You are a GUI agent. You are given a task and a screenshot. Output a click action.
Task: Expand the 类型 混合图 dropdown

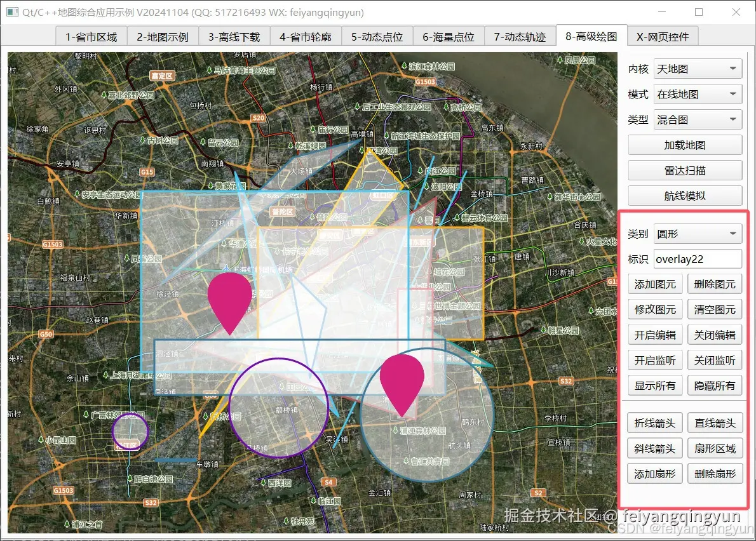pos(698,120)
